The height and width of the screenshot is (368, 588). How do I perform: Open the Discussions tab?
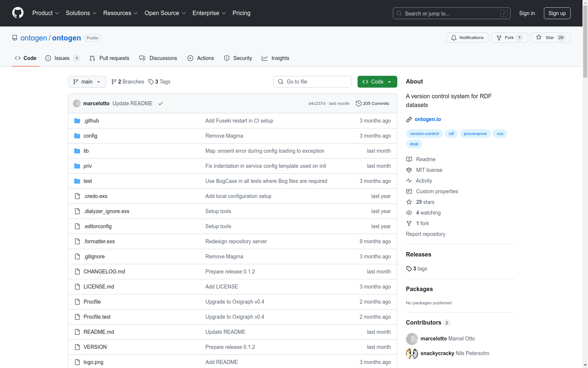coord(158,58)
